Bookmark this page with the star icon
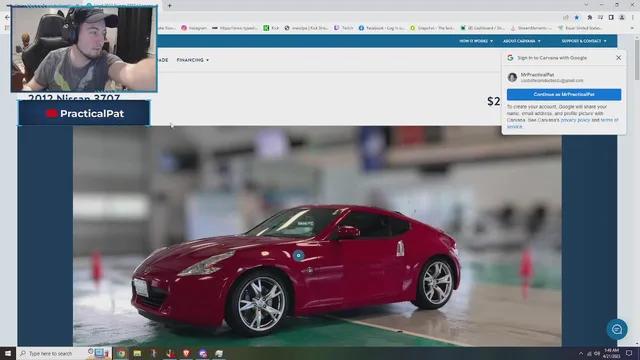 tap(576, 18)
